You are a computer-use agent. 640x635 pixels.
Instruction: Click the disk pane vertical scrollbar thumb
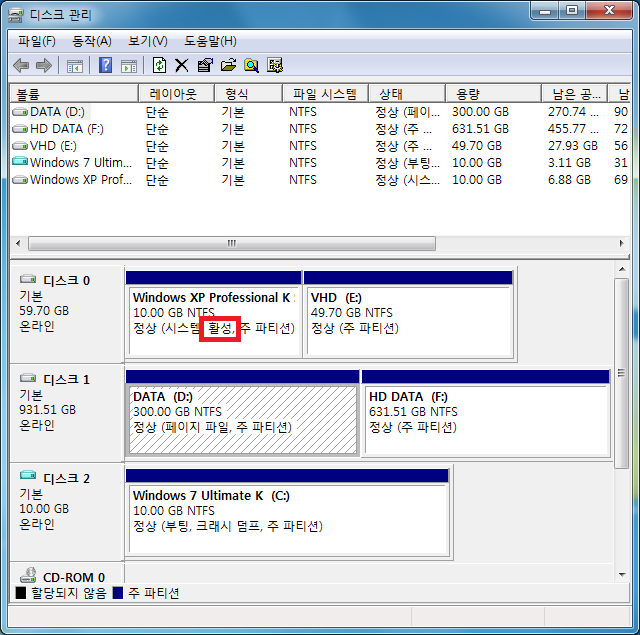pyautogui.click(x=622, y=373)
